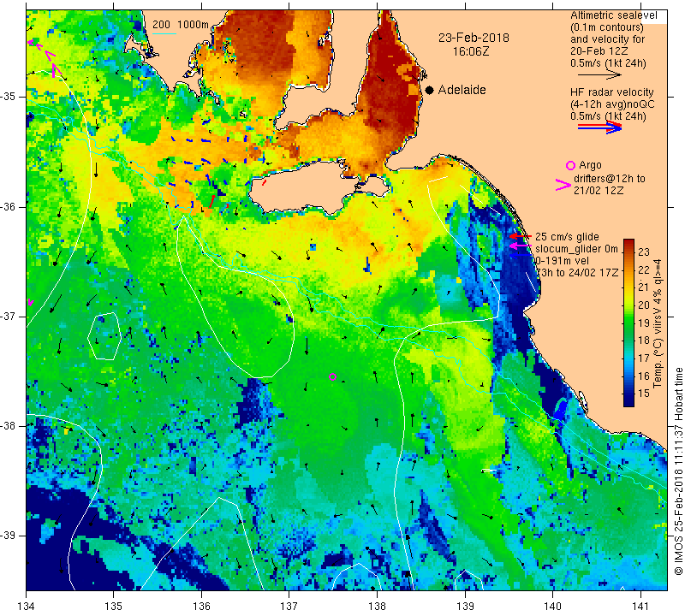Click the longitude axis label 140

click(552, 607)
